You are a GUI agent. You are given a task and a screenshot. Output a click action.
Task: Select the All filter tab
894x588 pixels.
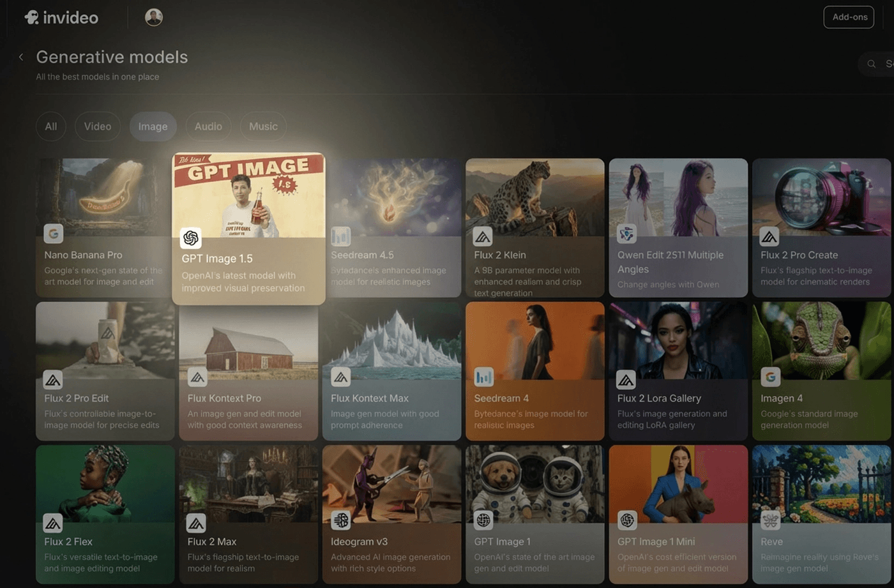coord(51,126)
